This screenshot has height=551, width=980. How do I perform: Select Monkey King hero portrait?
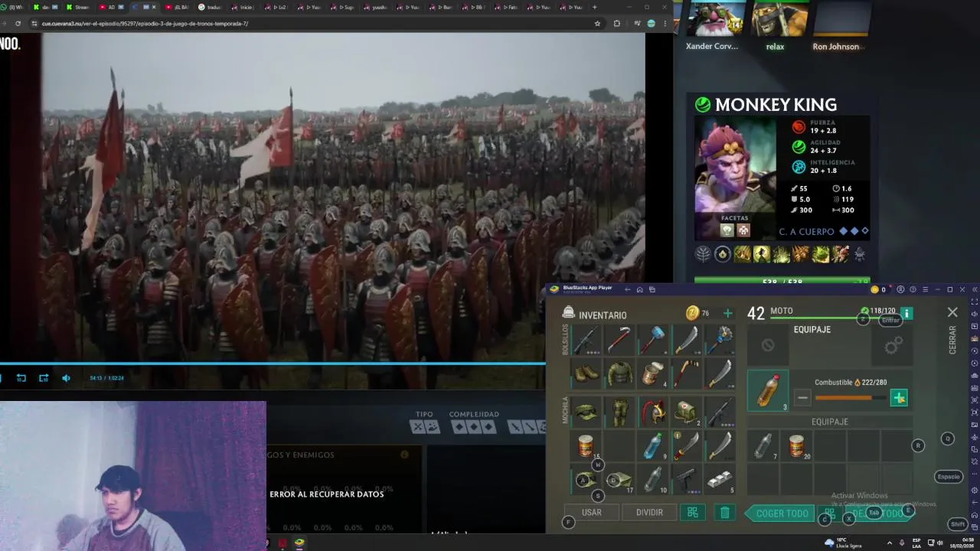click(735, 165)
